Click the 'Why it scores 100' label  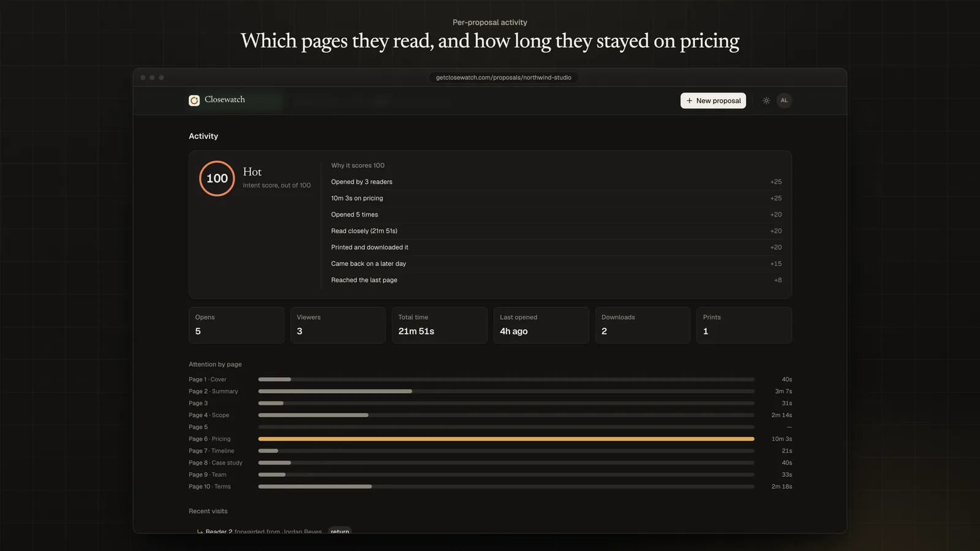tap(358, 165)
